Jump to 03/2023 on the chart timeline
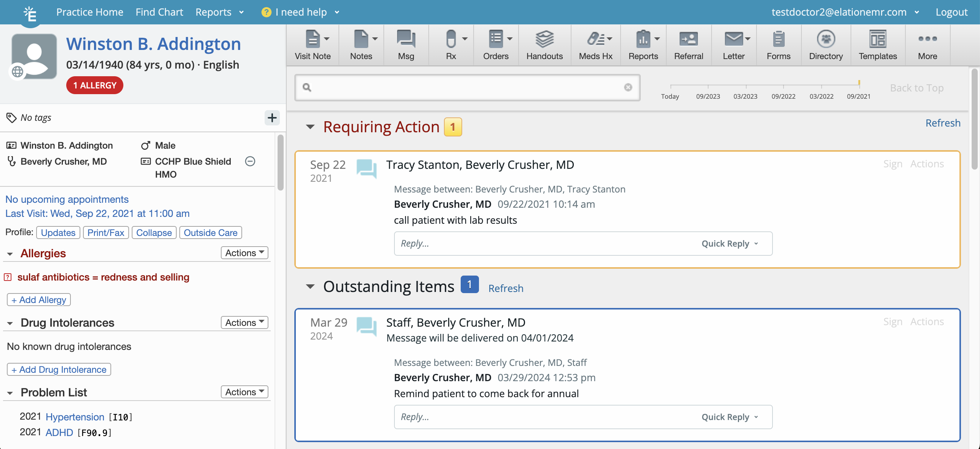980x449 pixels. click(745, 96)
